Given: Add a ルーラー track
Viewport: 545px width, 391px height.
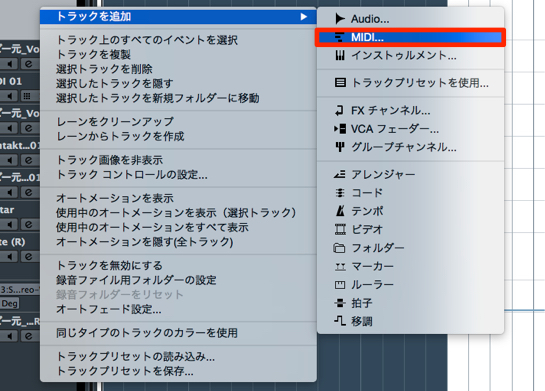Looking at the screenshot, I should pyautogui.click(x=410, y=285).
